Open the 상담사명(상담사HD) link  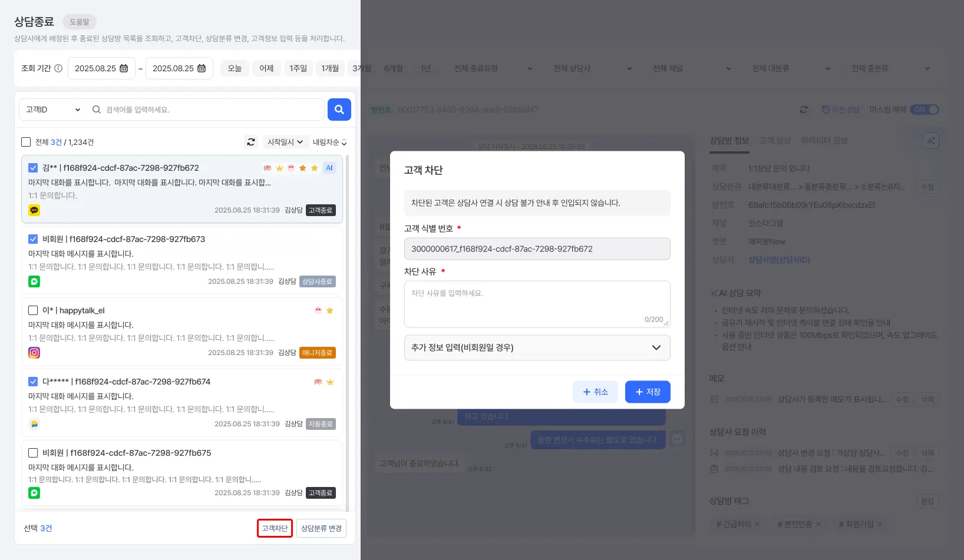tap(779, 260)
